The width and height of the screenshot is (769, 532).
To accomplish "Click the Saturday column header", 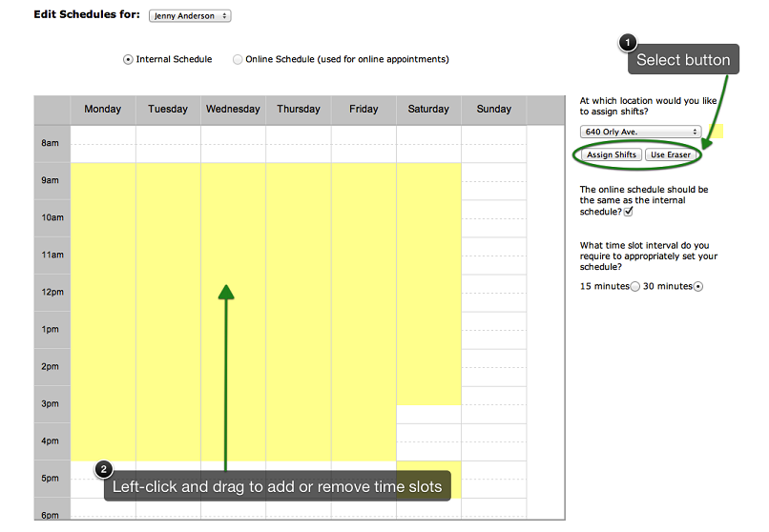I will [428, 110].
